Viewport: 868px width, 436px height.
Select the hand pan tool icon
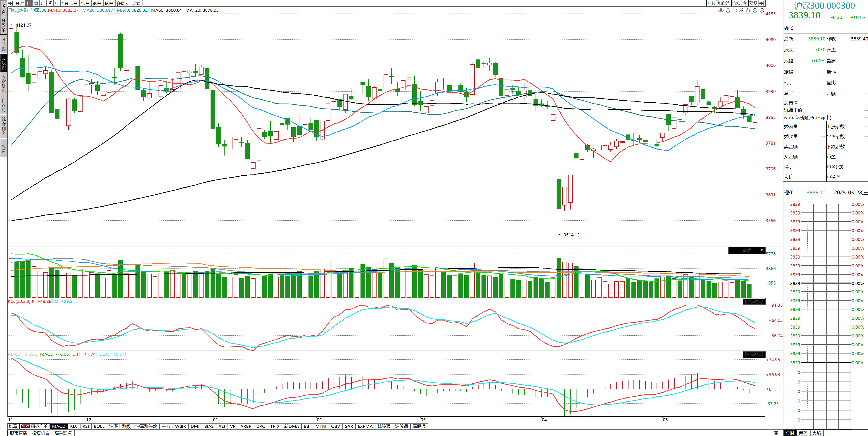click(728, 10)
